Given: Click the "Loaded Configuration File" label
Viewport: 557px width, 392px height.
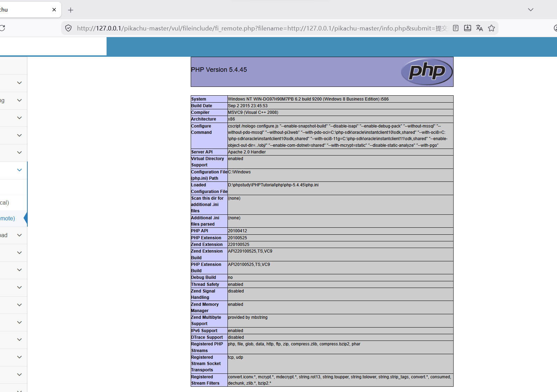Looking at the screenshot, I should click(x=209, y=188).
